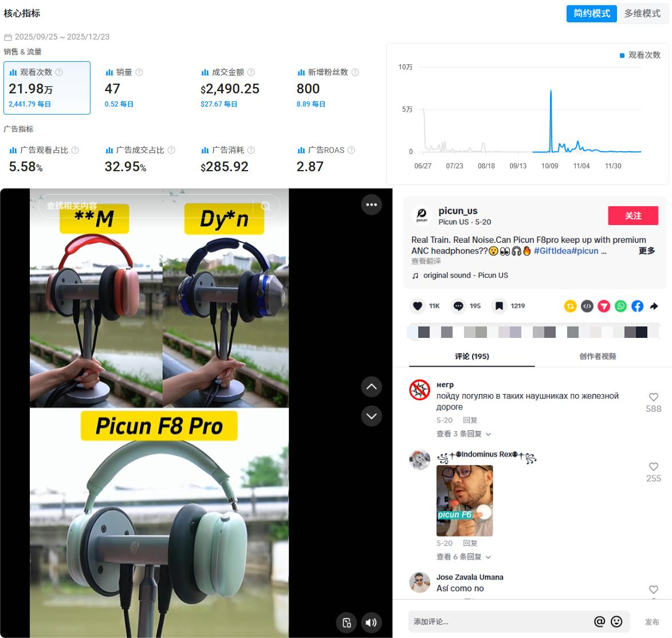Save the video with the bookmark icon
The image size is (672, 638).
[499, 306]
